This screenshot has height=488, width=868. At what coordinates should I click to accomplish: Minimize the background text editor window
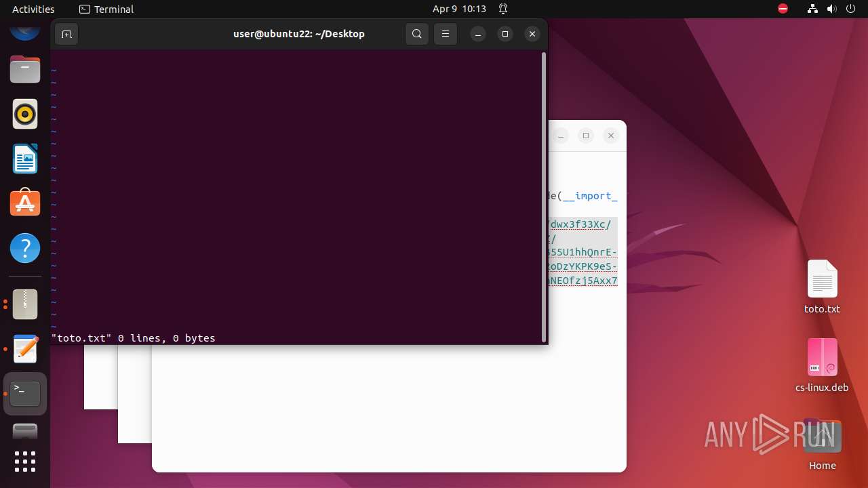(x=561, y=136)
